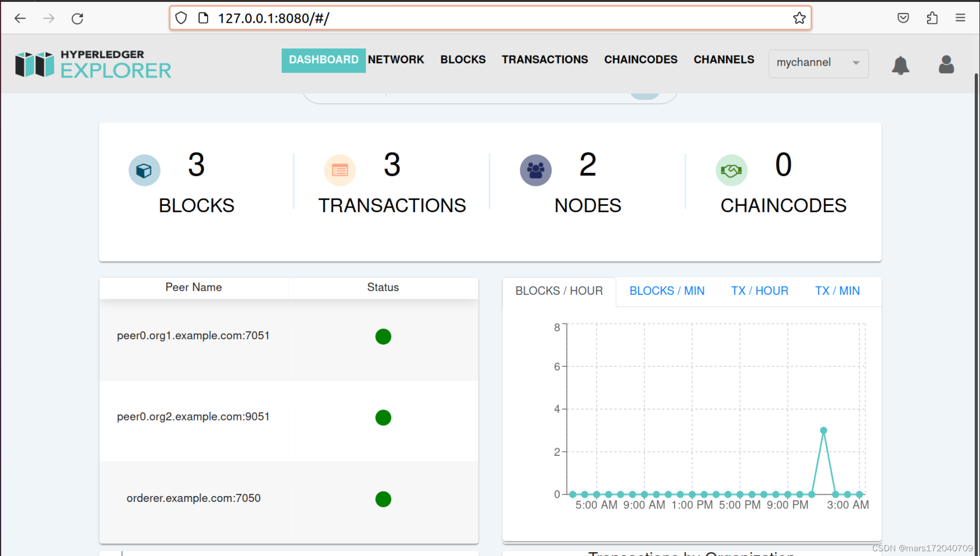Viewport: 980px width, 556px height.
Task: Click the BLOCKS count label
Action: coord(196,206)
